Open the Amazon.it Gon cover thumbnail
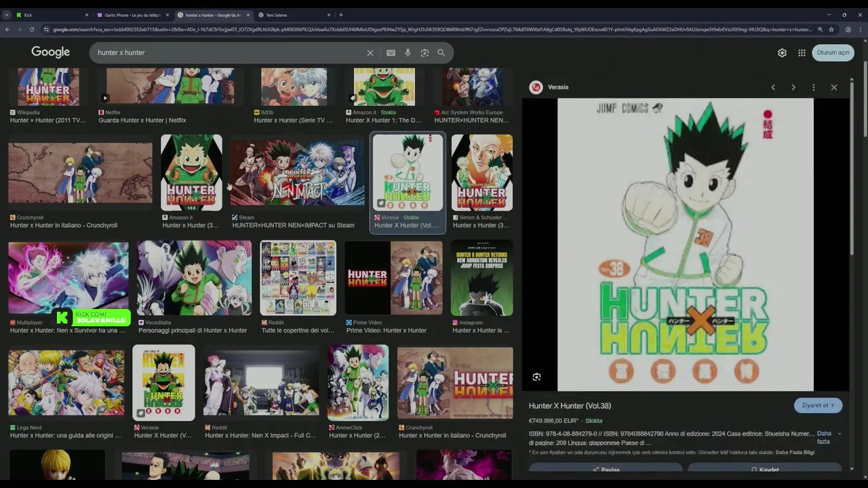Image resolution: width=868 pixels, height=488 pixels. (191, 172)
